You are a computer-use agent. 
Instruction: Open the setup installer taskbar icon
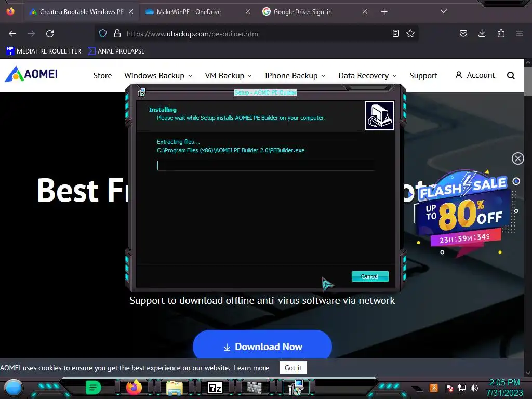296,388
